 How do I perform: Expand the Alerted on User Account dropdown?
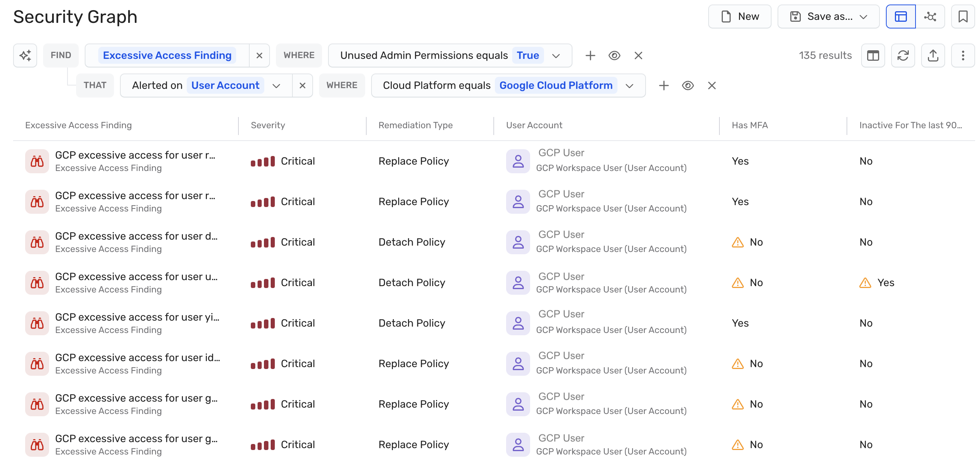(276, 86)
